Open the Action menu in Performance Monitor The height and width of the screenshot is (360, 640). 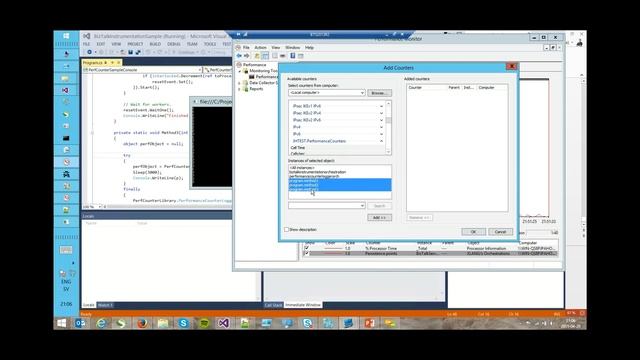[x=260, y=48]
